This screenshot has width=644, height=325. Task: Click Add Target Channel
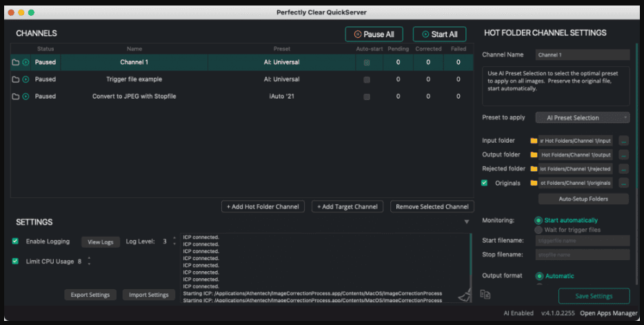pos(348,207)
